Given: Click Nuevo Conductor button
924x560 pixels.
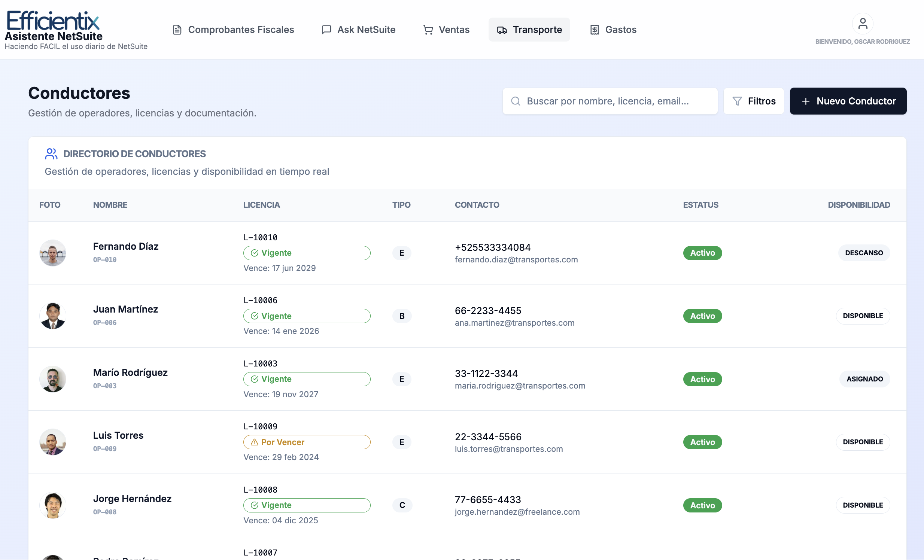Looking at the screenshot, I should click(848, 101).
